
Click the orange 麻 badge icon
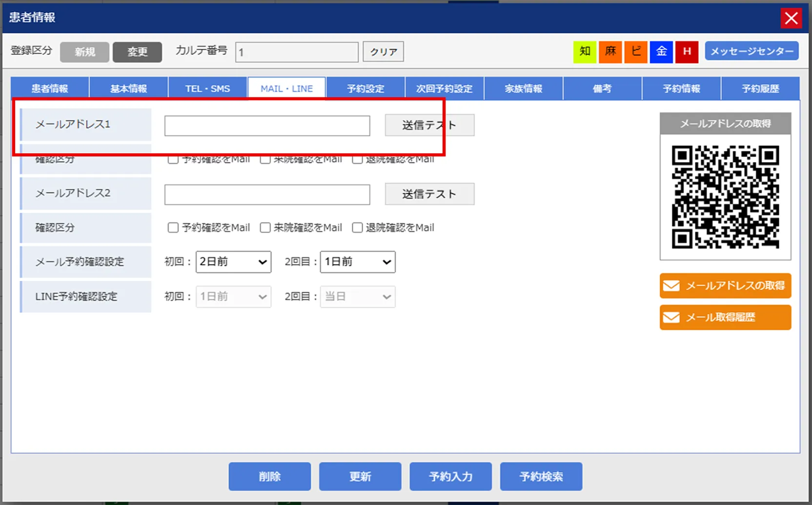(x=610, y=52)
